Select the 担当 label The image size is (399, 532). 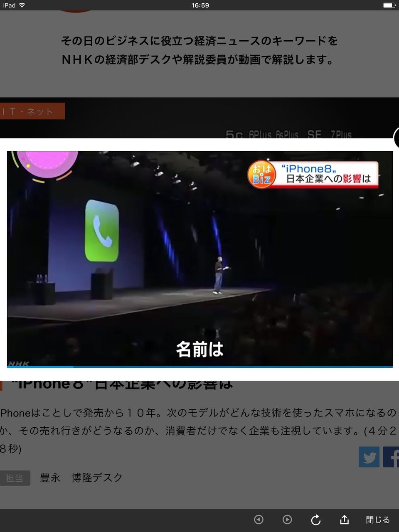click(15, 478)
